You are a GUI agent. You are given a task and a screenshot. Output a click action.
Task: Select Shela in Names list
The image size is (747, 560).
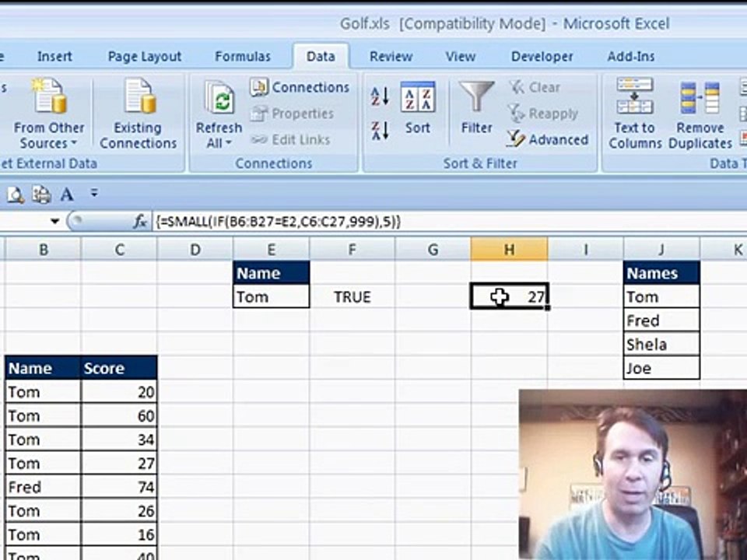(x=661, y=345)
